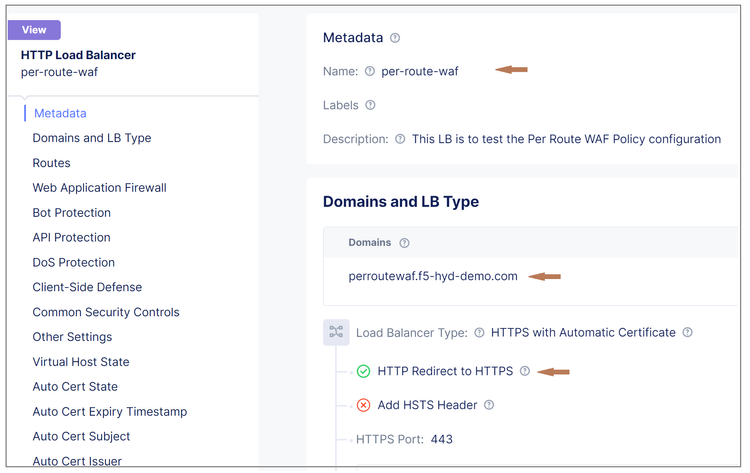The height and width of the screenshot is (473, 750).
Task: Click the load balancer type network icon
Action: tap(336, 332)
